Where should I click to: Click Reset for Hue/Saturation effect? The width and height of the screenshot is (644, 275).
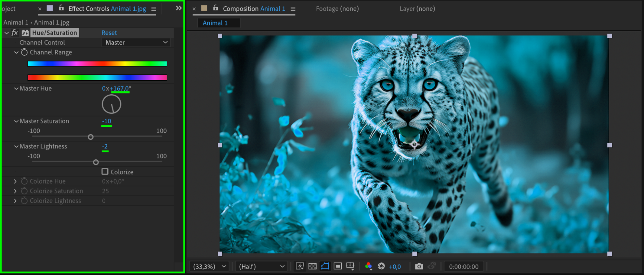[x=109, y=33]
